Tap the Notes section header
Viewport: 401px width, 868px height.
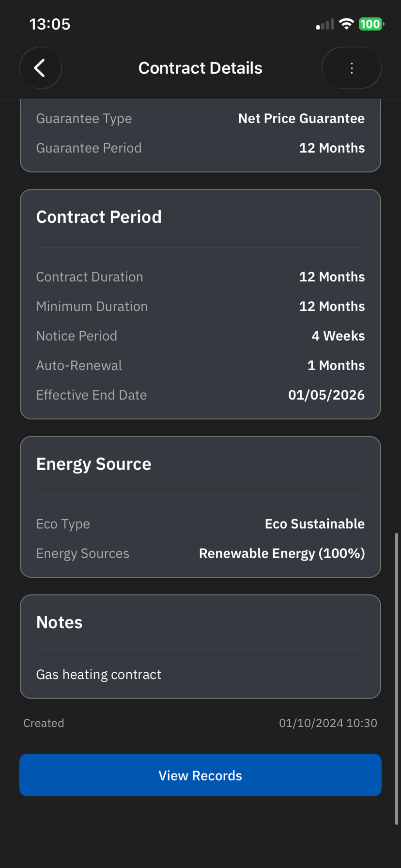click(x=59, y=622)
